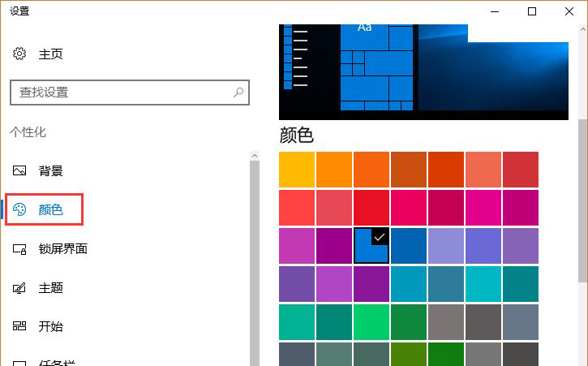
Task: Click in the 查找设置 search box
Action: tap(122, 93)
